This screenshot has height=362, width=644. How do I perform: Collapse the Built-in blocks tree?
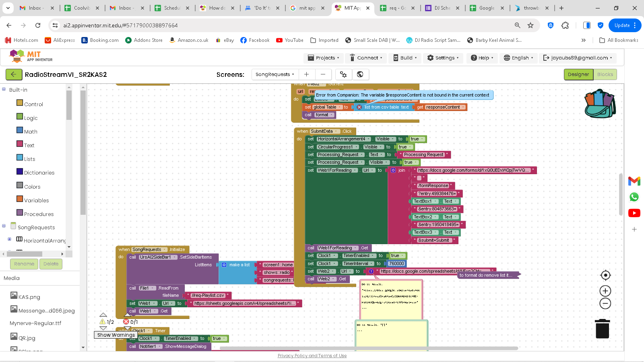coord(4,89)
